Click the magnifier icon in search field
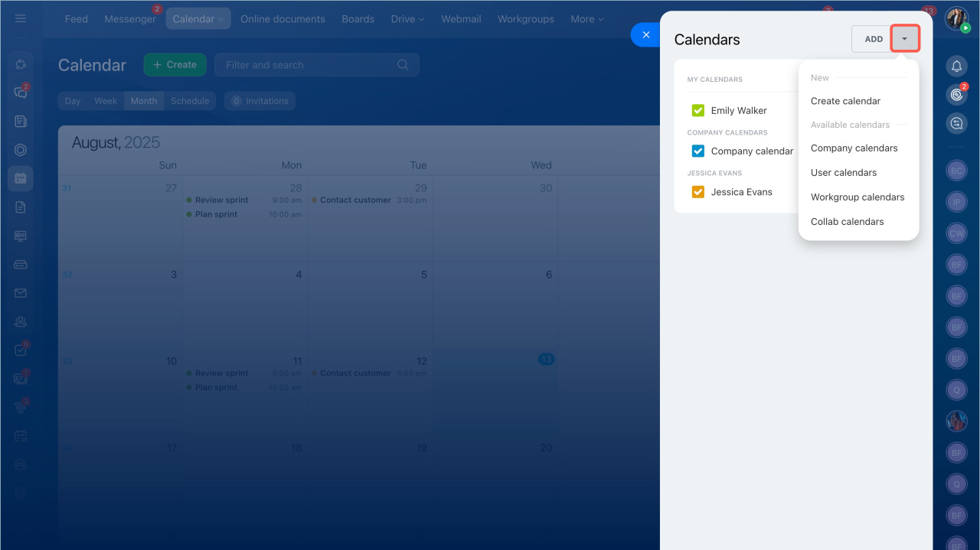The height and width of the screenshot is (550, 980). (x=403, y=65)
